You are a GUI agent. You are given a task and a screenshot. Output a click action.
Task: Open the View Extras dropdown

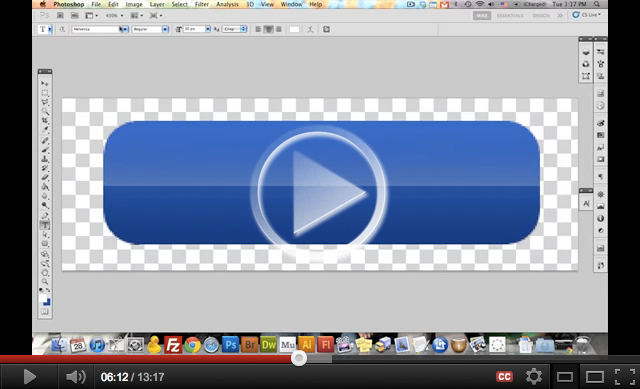91,16
